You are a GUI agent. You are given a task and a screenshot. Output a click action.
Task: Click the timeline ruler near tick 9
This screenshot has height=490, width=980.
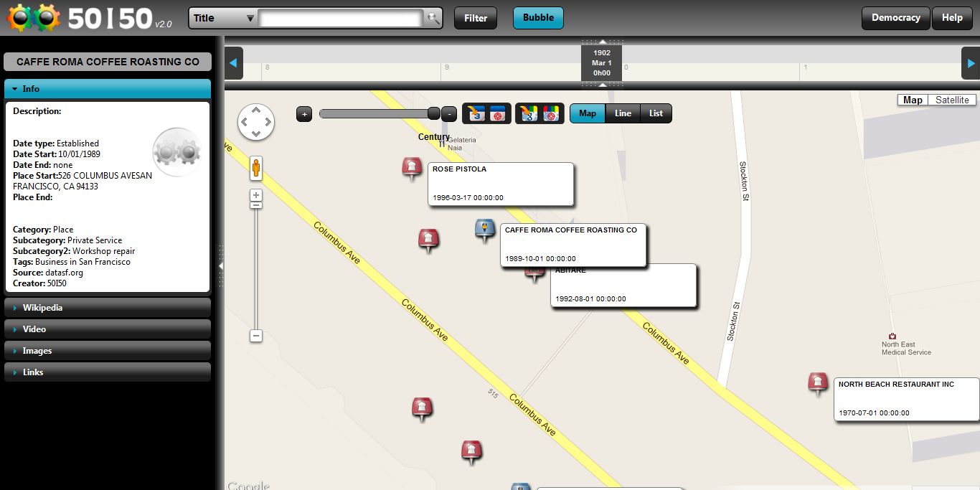447,67
